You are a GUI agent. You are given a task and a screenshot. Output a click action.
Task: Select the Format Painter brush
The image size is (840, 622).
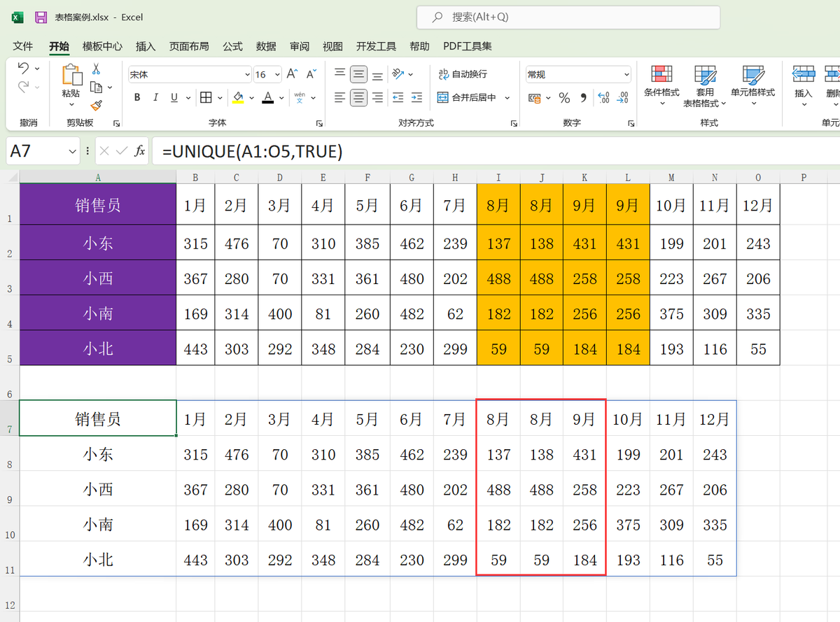click(96, 106)
